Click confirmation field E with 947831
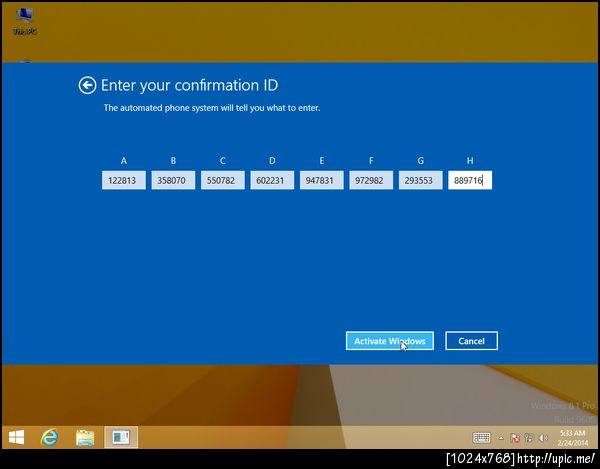Screen dimensions: 600x469 click(321, 180)
